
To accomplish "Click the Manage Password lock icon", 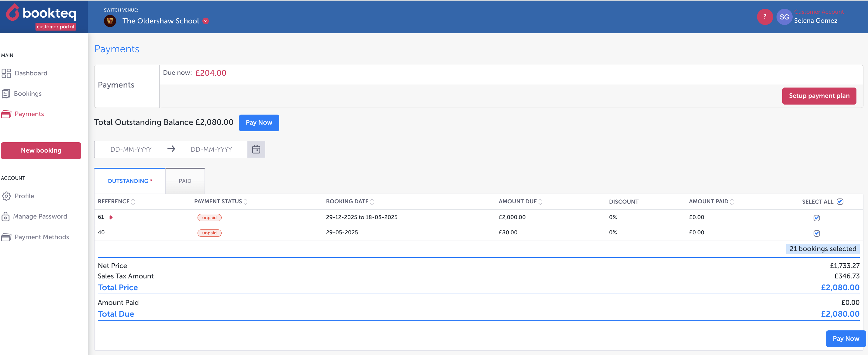I will 5,216.
